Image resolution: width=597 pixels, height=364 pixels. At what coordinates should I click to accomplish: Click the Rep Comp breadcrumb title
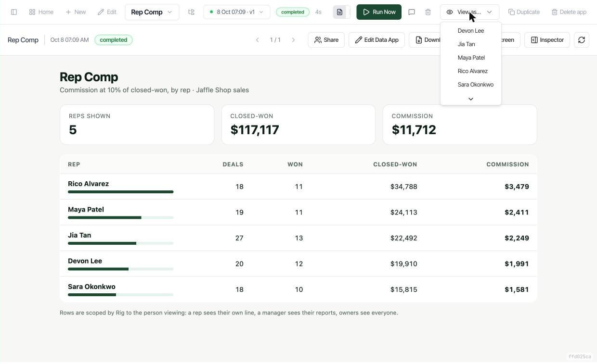click(x=23, y=40)
